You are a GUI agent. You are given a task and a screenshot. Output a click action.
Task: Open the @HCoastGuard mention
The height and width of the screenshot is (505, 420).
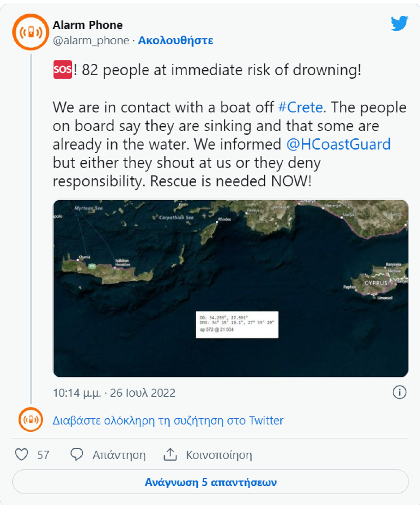338,144
